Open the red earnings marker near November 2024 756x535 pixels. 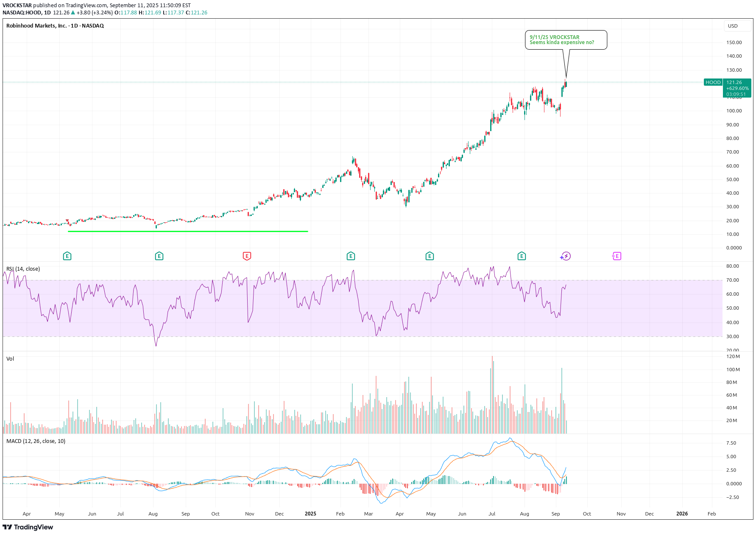point(247,256)
